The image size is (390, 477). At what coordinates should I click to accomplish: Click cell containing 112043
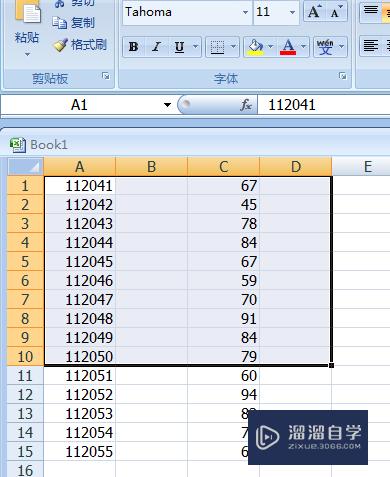80,223
